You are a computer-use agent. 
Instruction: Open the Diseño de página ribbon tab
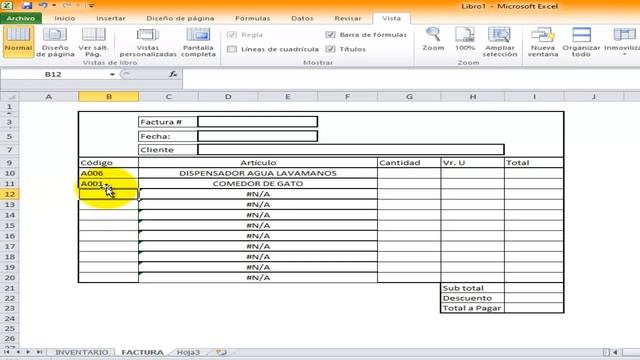pyautogui.click(x=180, y=18)
